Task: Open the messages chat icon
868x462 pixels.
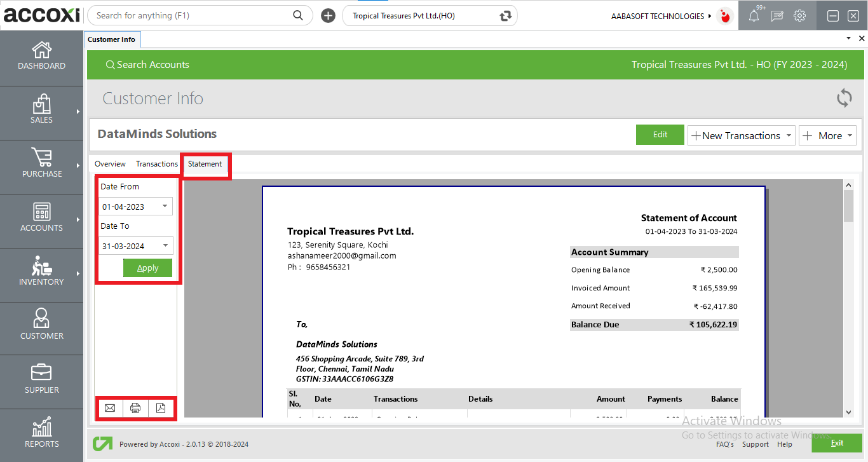Action: [776, 17]
